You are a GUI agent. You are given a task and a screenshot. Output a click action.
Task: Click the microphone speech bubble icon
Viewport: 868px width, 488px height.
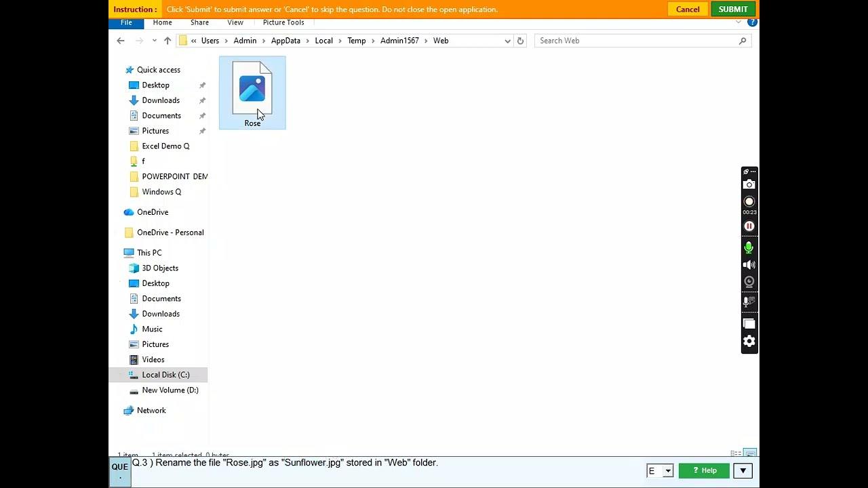click(749, 302)
